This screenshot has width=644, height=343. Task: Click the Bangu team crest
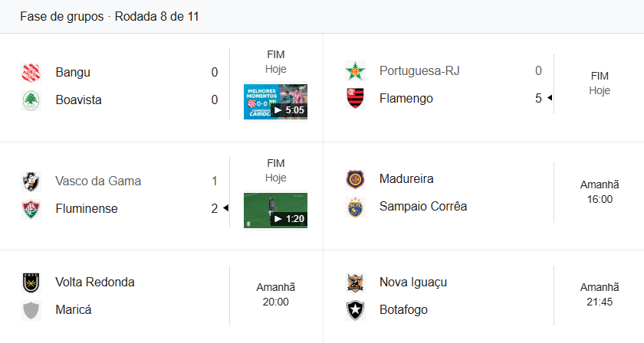coord(31,73)
